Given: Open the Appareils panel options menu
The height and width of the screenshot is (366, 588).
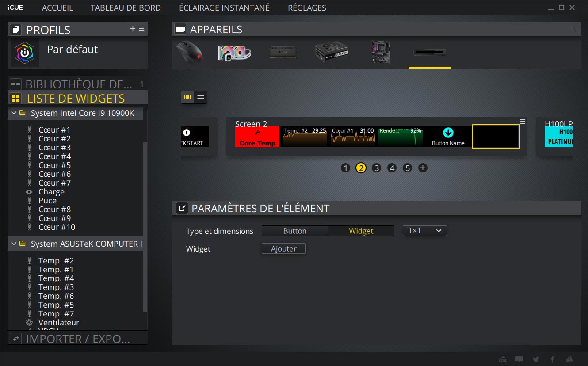Looking at the screenshot, I should pyautogui.click(x=573, y=29).
